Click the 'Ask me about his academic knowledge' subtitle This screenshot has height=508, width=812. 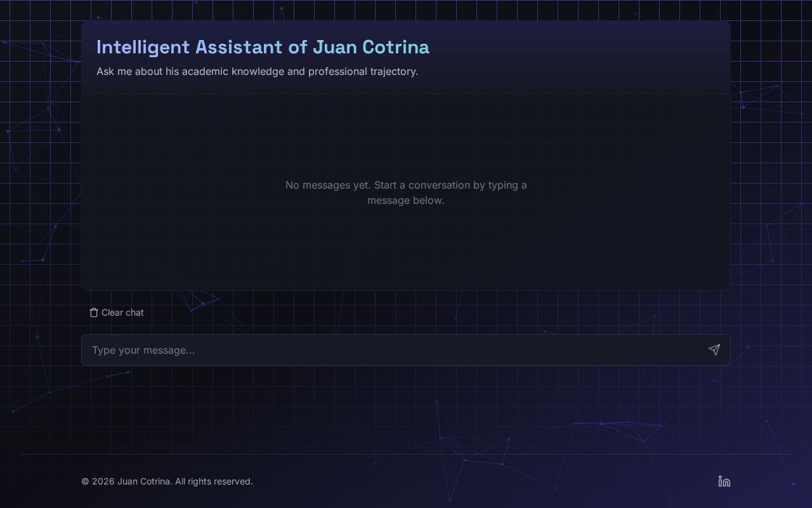(x=257, y=71)
